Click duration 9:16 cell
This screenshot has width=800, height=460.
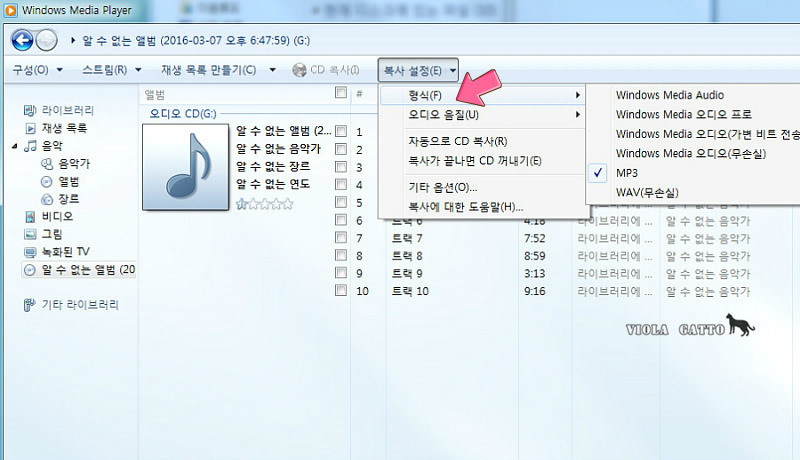(535, 291)
